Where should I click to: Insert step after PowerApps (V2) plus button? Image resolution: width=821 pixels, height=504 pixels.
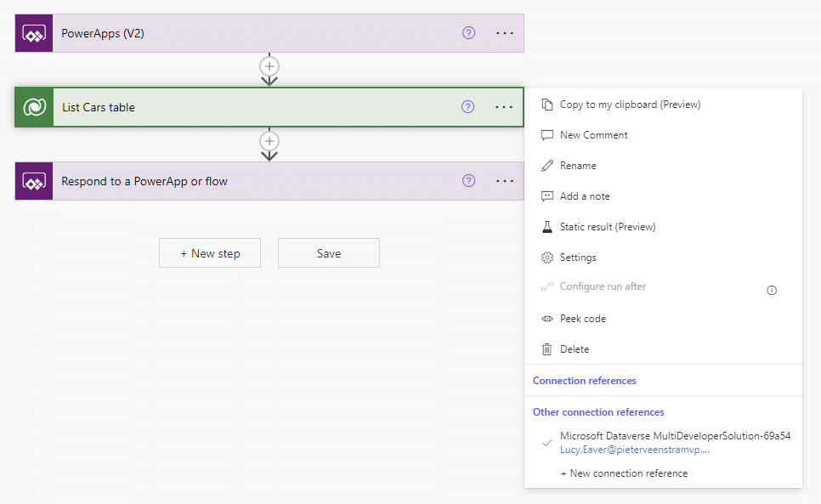[269, 66]
